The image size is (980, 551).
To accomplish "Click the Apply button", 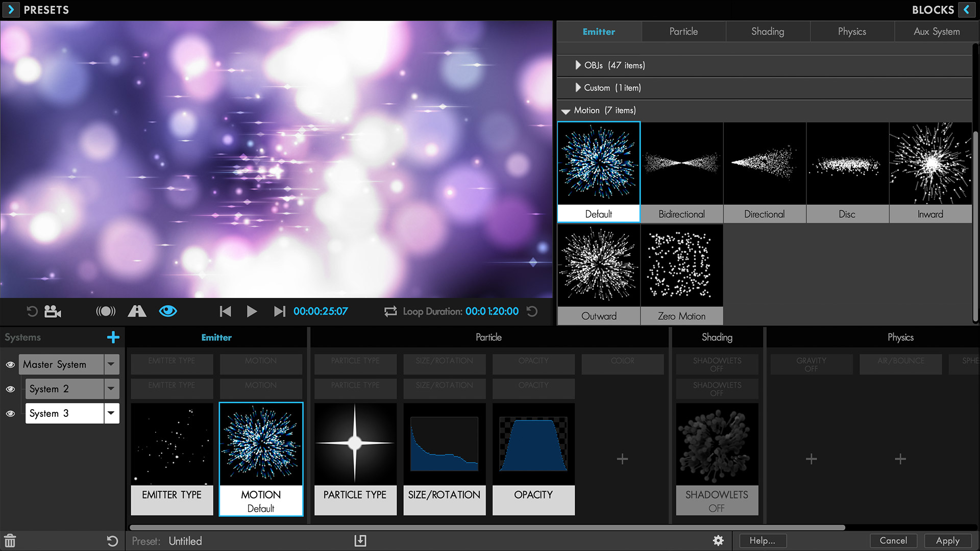I will 947,541.
